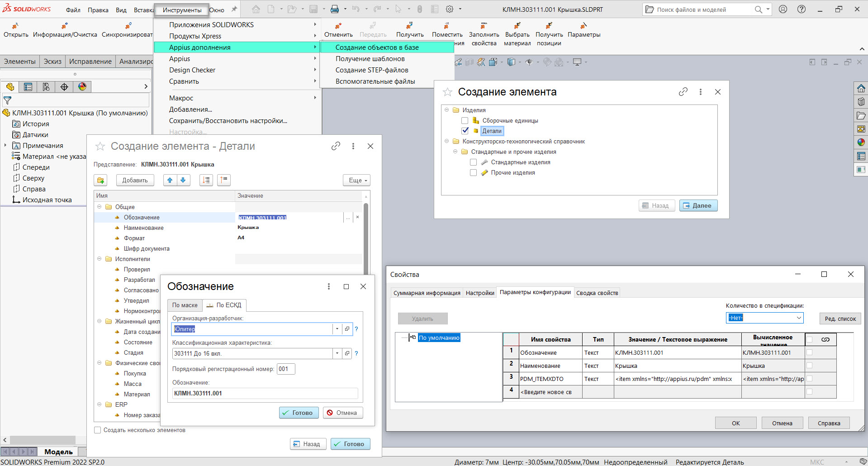Viewport: 868px width, 466px height.
Task: Check the Стандартные изделия checkbox
Action: click(x=473, y=162)
